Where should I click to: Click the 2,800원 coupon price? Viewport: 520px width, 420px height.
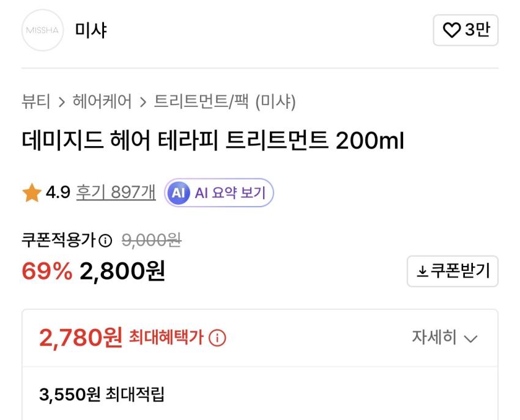(x=122, y=271)
